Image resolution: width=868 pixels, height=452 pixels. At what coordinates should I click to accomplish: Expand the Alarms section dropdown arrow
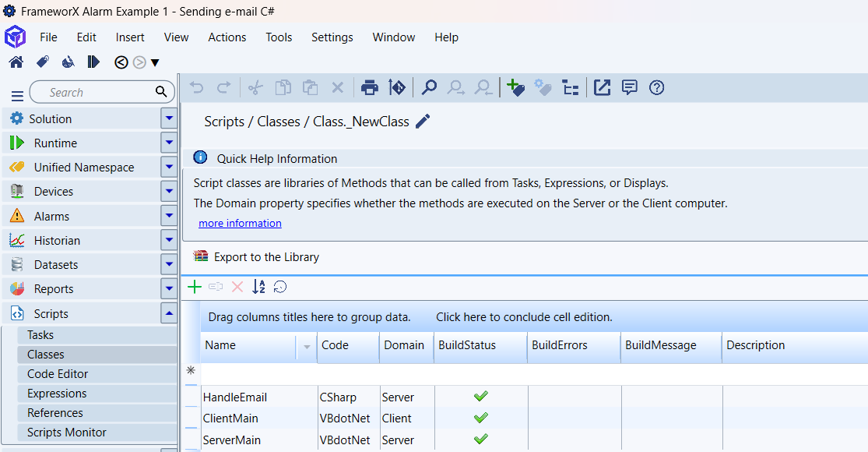(x=169, y=216)
